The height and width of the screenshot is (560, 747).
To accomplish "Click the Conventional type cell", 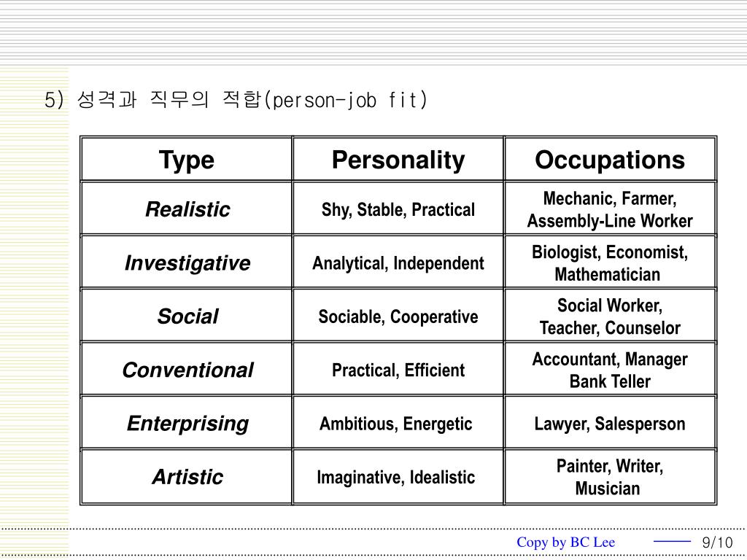I will (x=187, y=370).
